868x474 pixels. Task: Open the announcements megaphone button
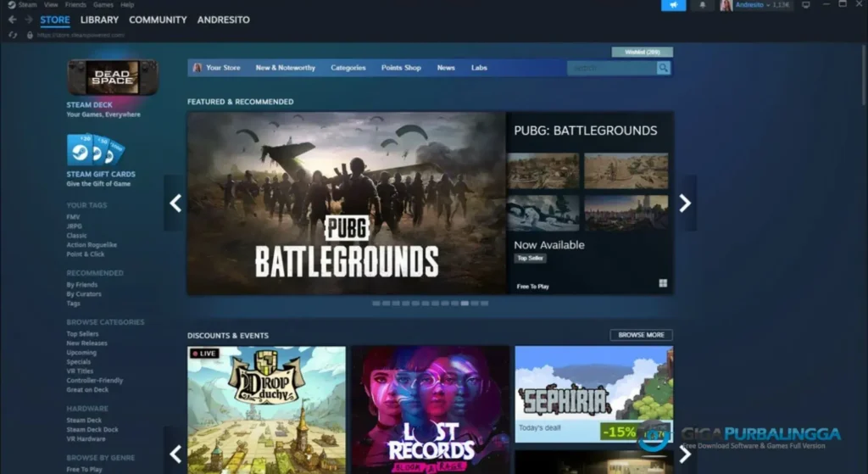[x=674, y=5]
